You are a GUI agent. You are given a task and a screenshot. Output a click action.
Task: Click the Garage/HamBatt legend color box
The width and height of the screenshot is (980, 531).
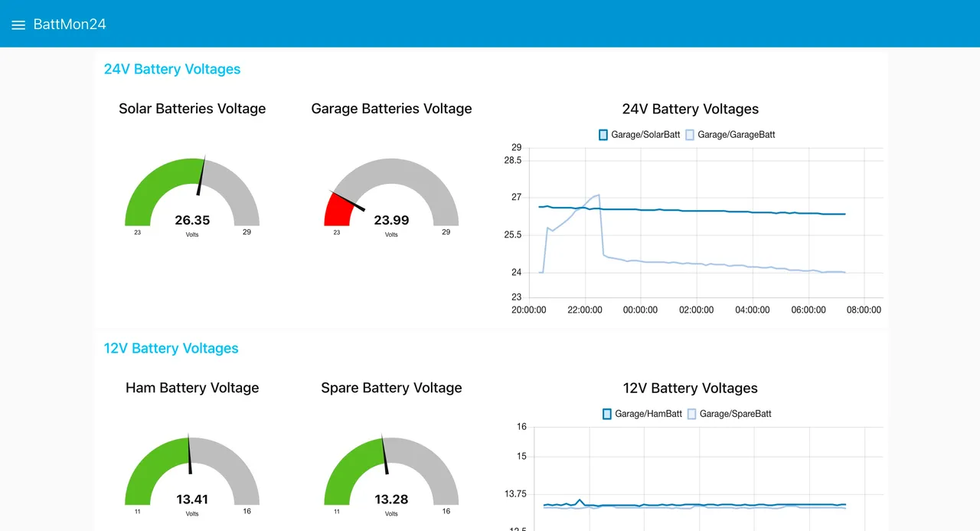pos(607,414)
